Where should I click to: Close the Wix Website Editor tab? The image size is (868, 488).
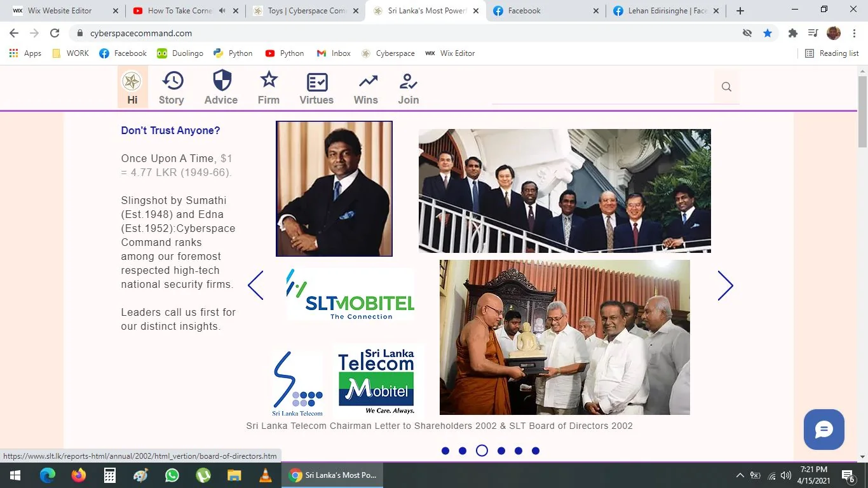[115, 11]
